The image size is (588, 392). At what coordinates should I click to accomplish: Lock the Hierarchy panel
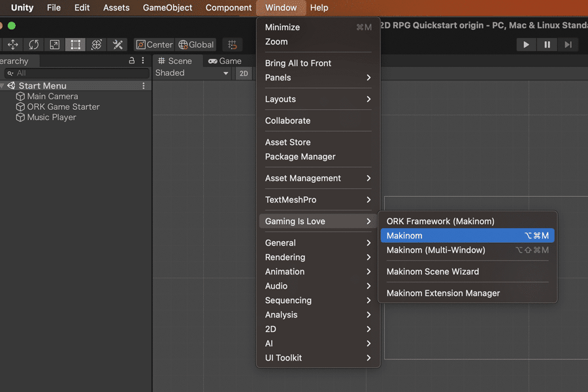(x=131, y=60)
